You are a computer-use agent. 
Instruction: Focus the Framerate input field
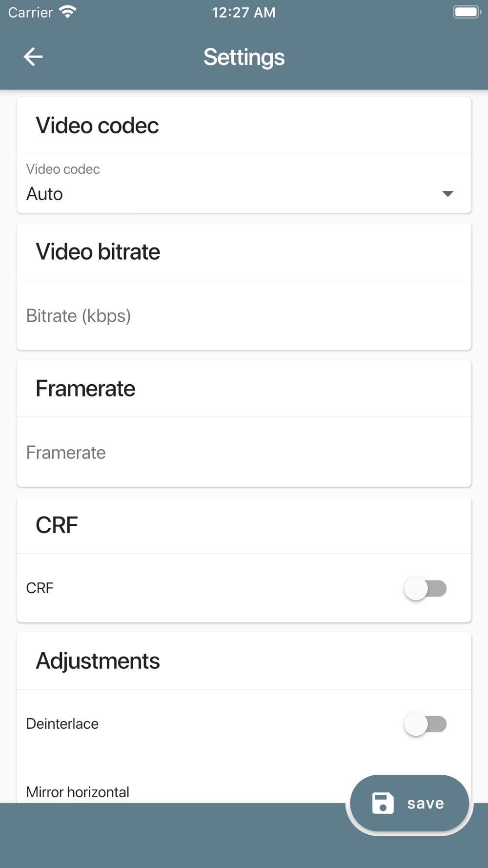pyautogui.click(x=243, y=453)
